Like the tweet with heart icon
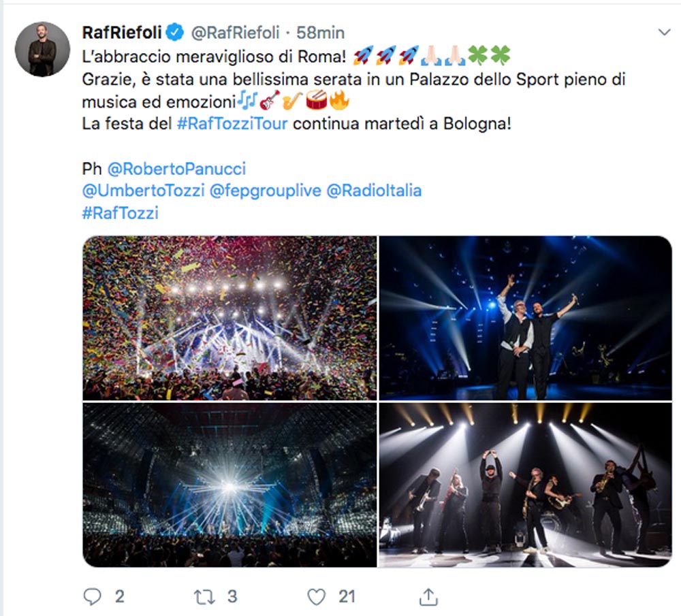The height and width of the screenshot is (616, 681). tap(316, 597)
